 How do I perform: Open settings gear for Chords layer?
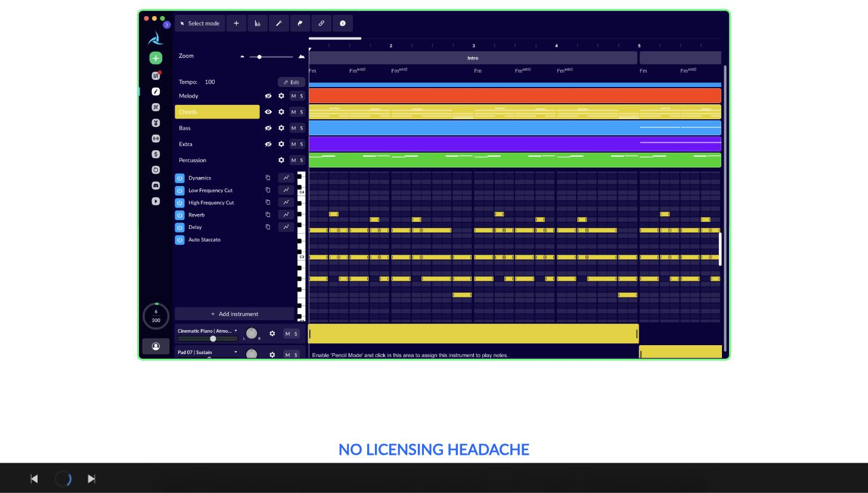click(281, 112)
